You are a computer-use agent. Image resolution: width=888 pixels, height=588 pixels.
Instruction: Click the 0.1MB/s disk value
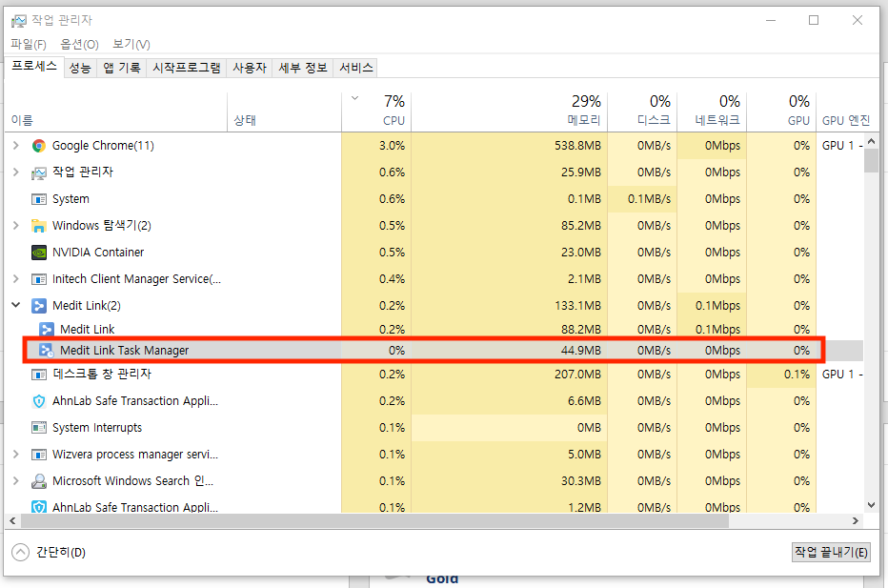[x=649, y=199]
